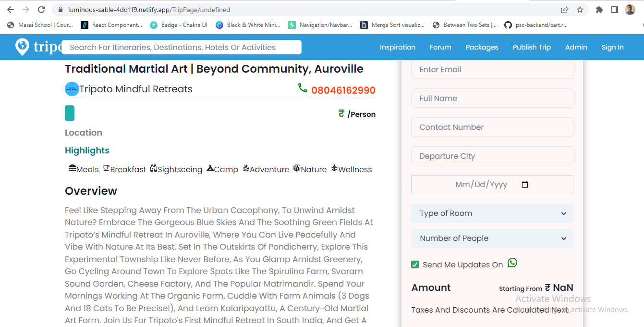Screen dimensions: 644x327
Task: Click the Sightseeing binoculars icon
Action: tap(154, 168)
